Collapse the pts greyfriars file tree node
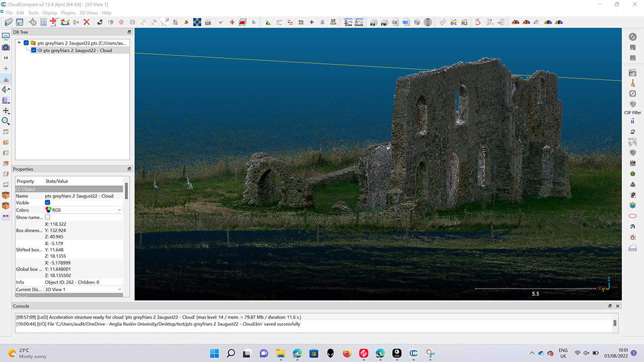The width and height of the screenshot is (644, 362). 19,43
